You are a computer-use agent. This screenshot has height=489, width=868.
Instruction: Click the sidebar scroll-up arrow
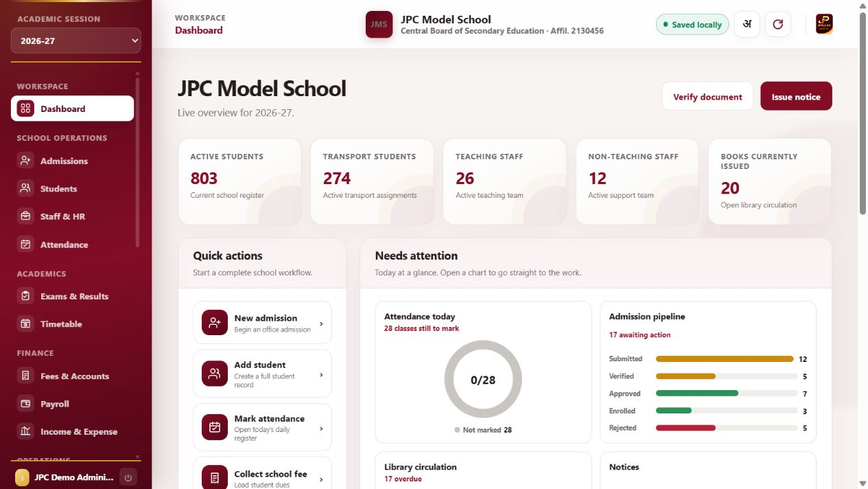[x=137, y=73]
